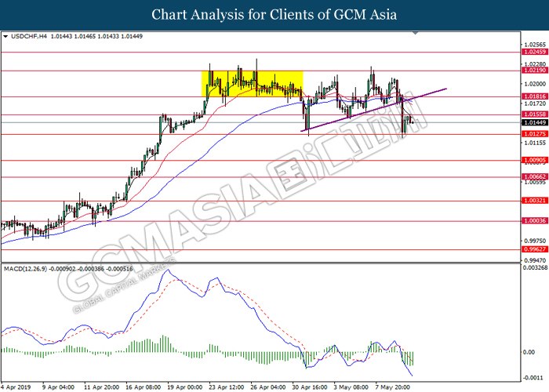Select the 1.02459 resistance price label
The width and height of the screenshot is (549, 392).
(535, 52)
